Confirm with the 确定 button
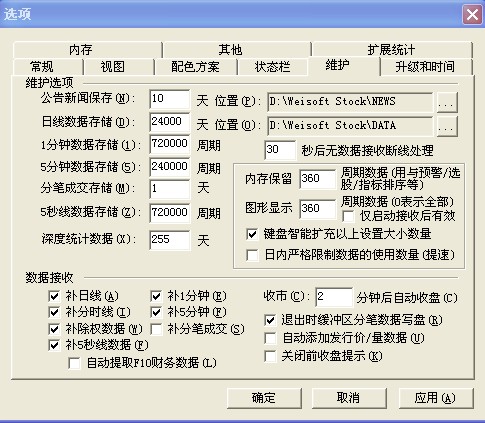Viewport: 485px width, 423px height. 264,398
